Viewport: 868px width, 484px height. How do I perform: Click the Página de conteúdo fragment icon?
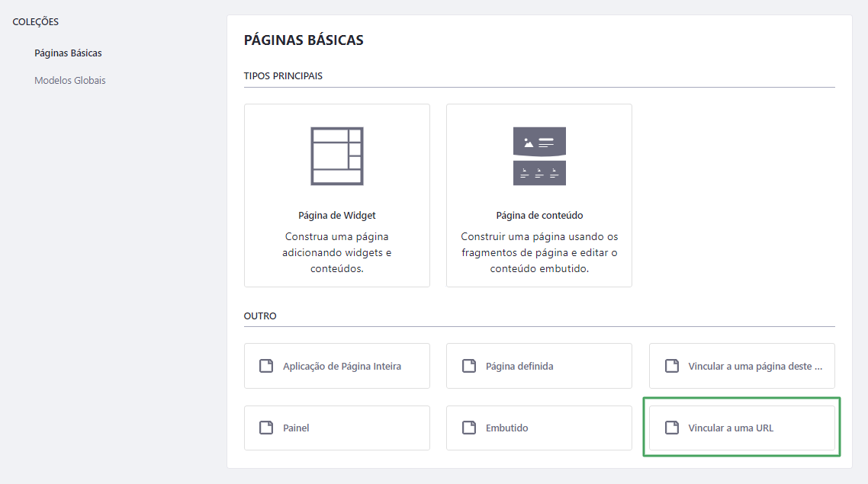tap(539, 156)
